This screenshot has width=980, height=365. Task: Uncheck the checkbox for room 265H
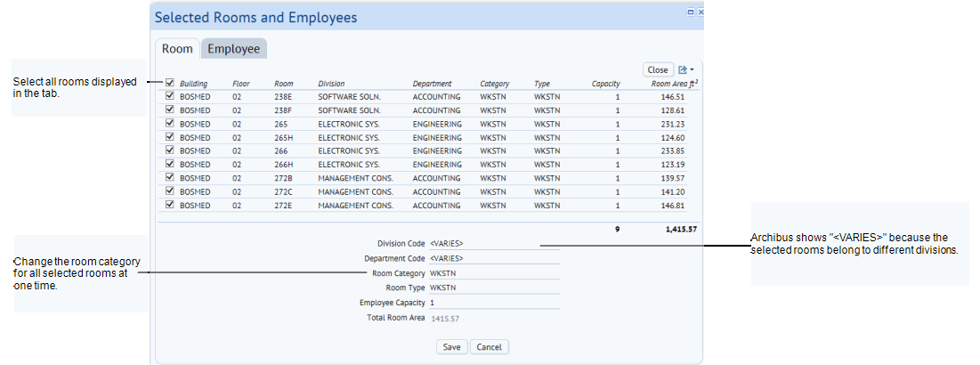(169, 137)
